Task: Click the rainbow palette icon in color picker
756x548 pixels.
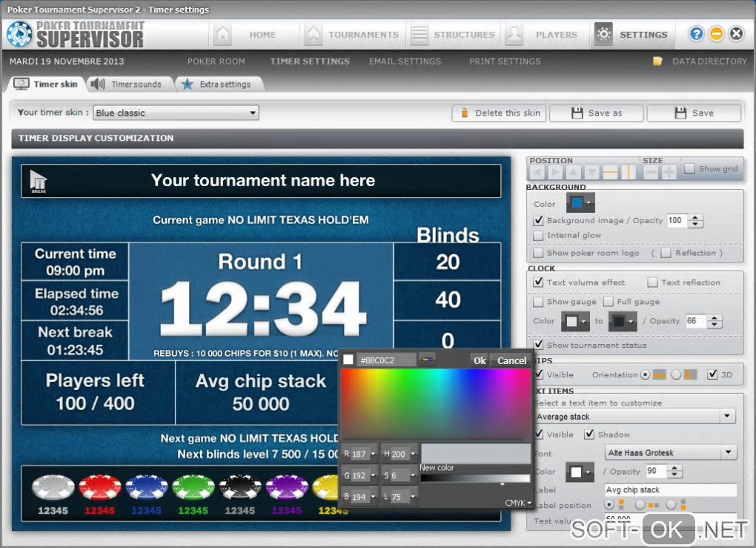Action: click(x=427, y=360)
